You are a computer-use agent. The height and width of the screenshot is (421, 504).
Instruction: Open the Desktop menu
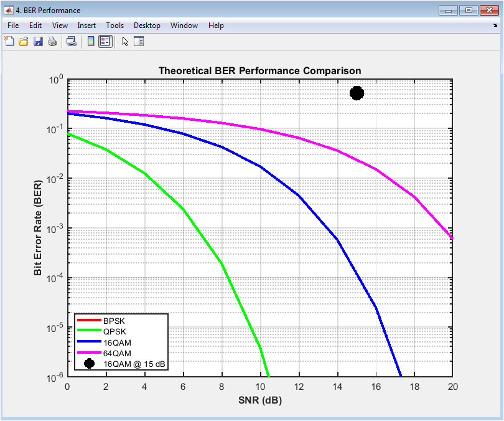click(147, 26)
